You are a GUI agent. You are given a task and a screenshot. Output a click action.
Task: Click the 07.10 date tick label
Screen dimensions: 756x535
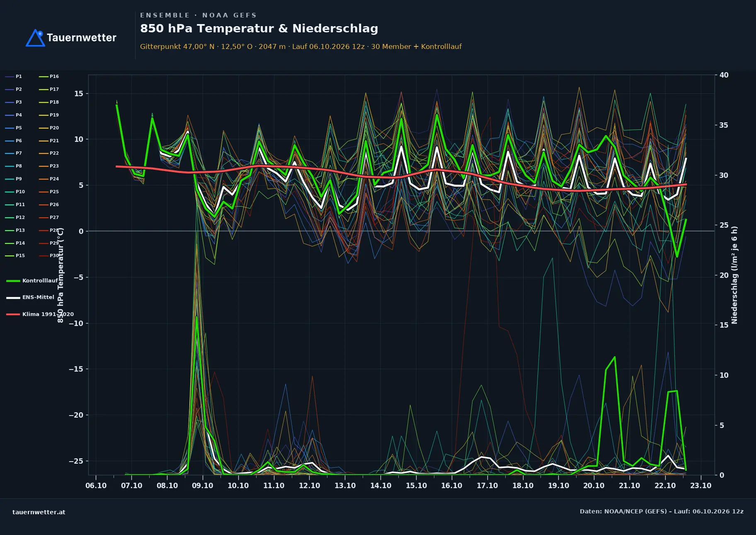click(x=132, y=486)
